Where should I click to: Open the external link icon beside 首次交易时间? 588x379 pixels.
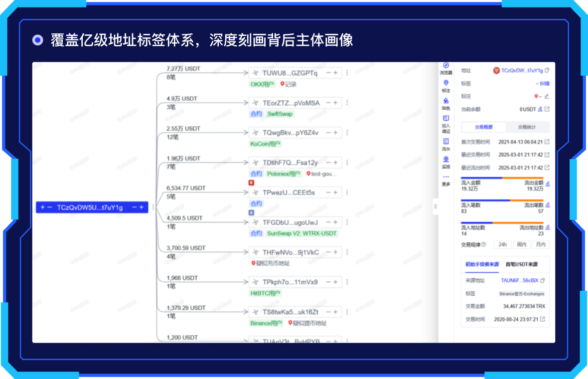[547, 142]
